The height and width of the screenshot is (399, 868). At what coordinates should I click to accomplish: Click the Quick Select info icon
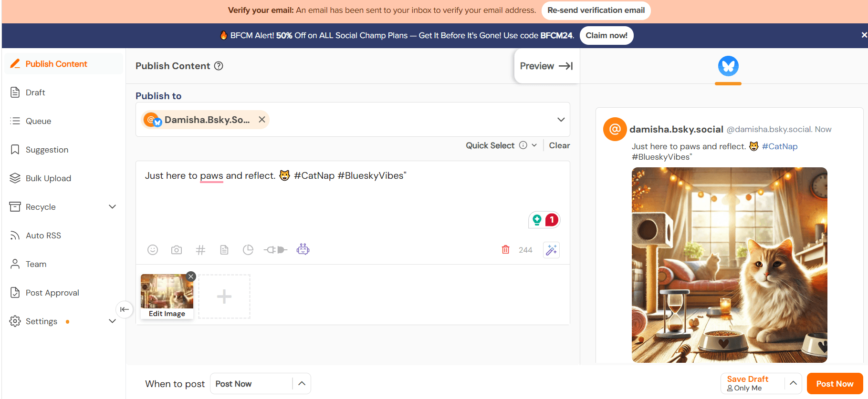coord(523,145)
